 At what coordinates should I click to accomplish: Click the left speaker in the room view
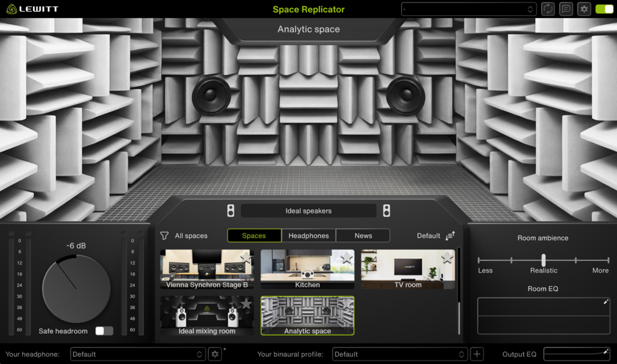coord(211,96)
